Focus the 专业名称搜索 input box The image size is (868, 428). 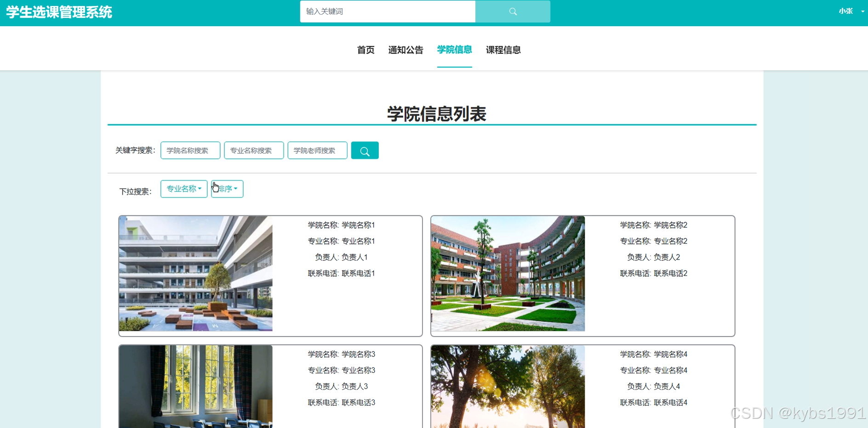(x=254, y=151)
